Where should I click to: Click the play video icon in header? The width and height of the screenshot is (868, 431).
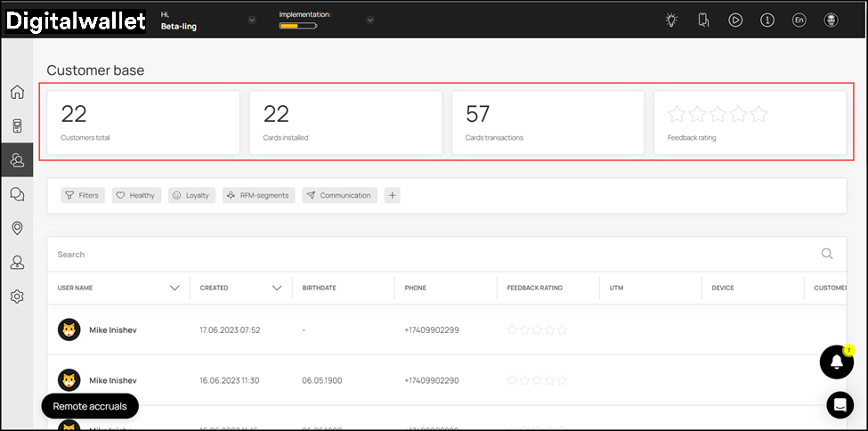735,20
